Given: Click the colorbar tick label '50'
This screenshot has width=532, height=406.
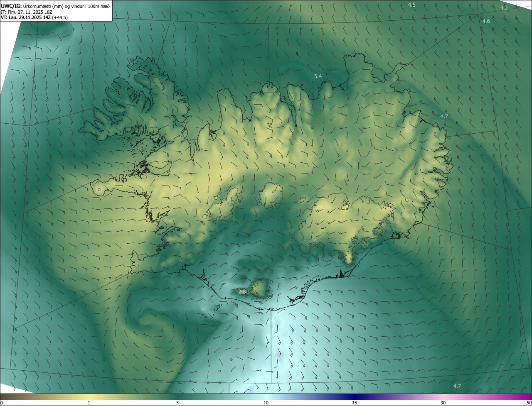Looking at the screenshot, I should [x=528, y=403].
